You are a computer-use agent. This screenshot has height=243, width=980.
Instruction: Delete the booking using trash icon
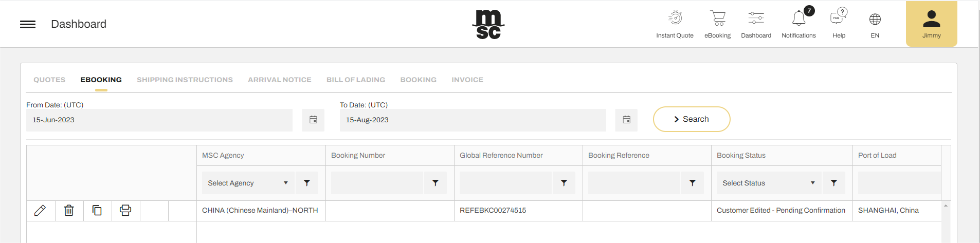[69, 211]
